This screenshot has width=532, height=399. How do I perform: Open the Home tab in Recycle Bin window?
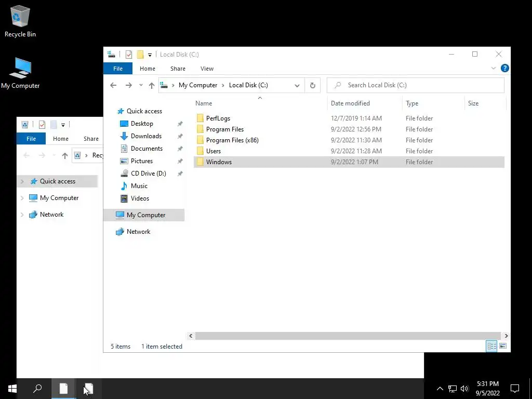pos(60,138)
